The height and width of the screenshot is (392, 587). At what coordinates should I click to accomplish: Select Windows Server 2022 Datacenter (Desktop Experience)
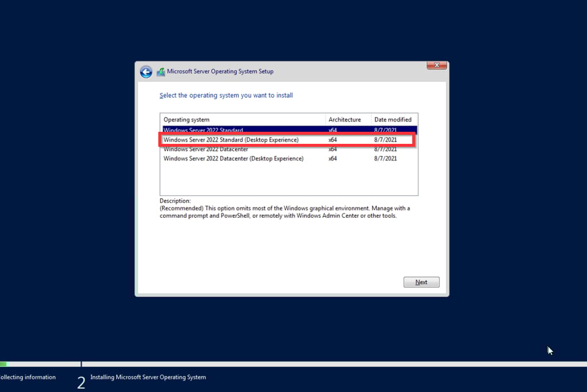point(289,158)
